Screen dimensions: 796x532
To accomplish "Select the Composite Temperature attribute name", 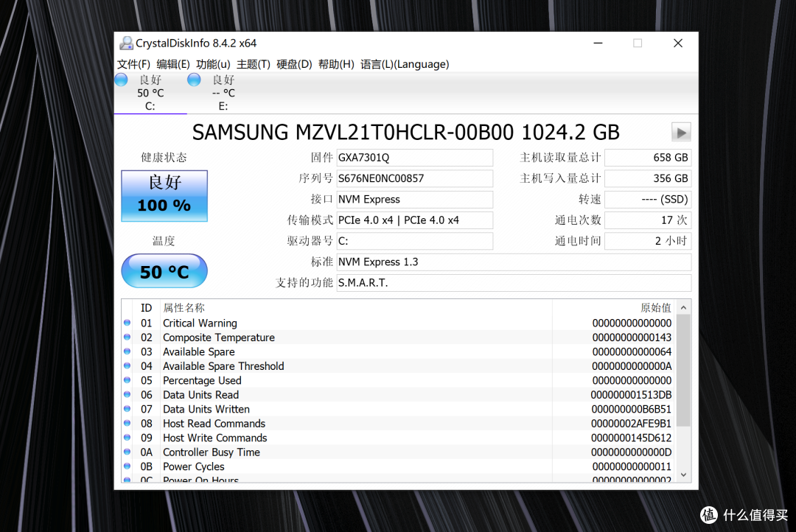I will [x=219, y=337].
